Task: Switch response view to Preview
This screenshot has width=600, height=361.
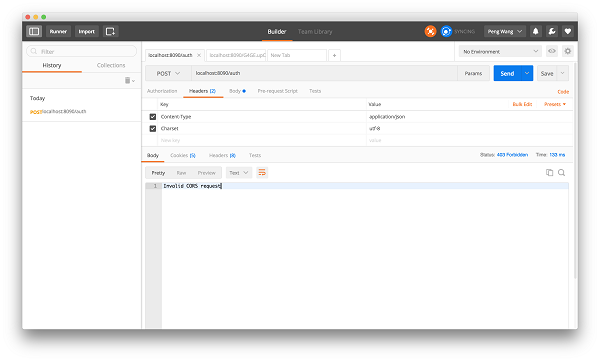Action: [207, 173]
